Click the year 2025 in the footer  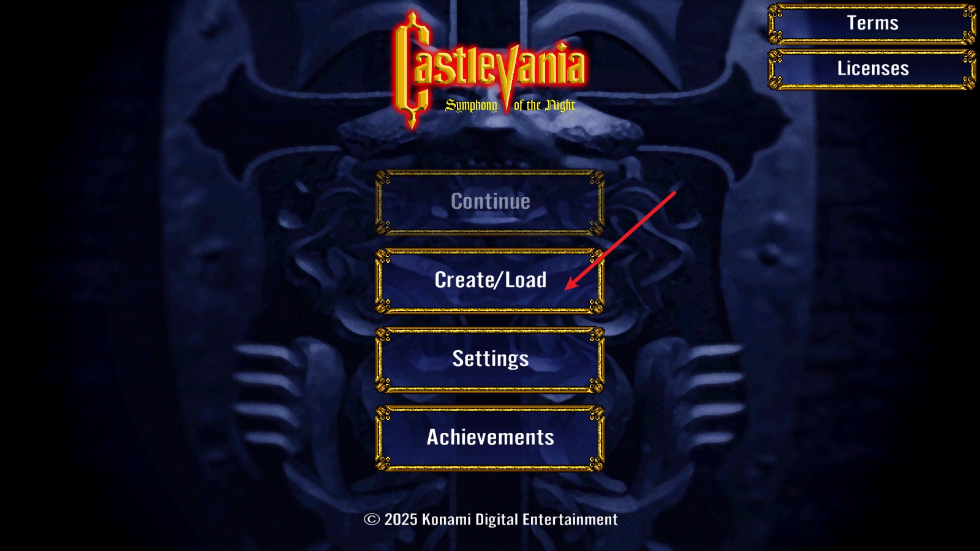point(401,519)
